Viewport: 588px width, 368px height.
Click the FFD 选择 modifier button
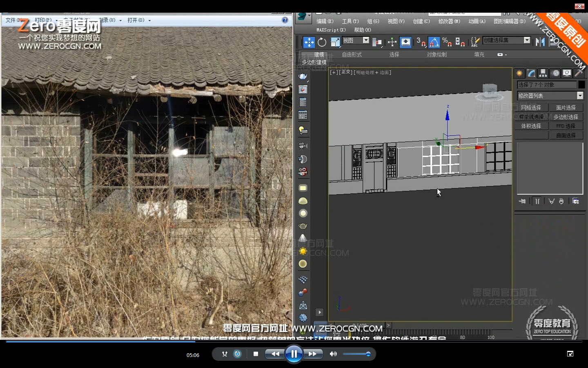point(566,126)
